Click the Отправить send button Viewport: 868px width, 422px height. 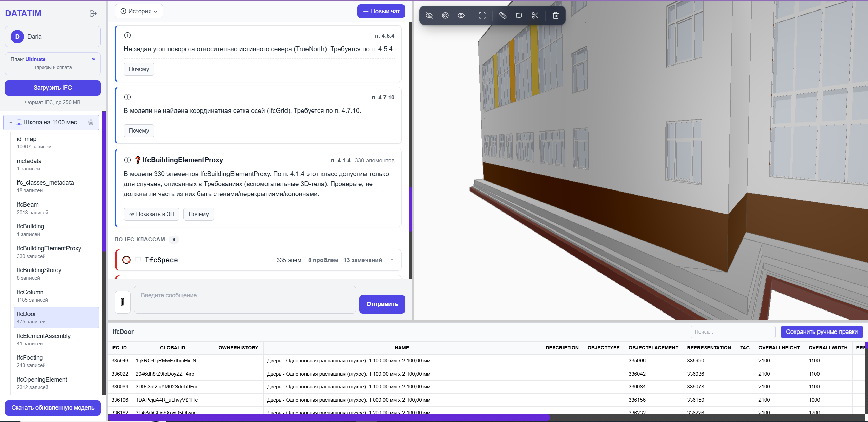[x=382, y=304]
